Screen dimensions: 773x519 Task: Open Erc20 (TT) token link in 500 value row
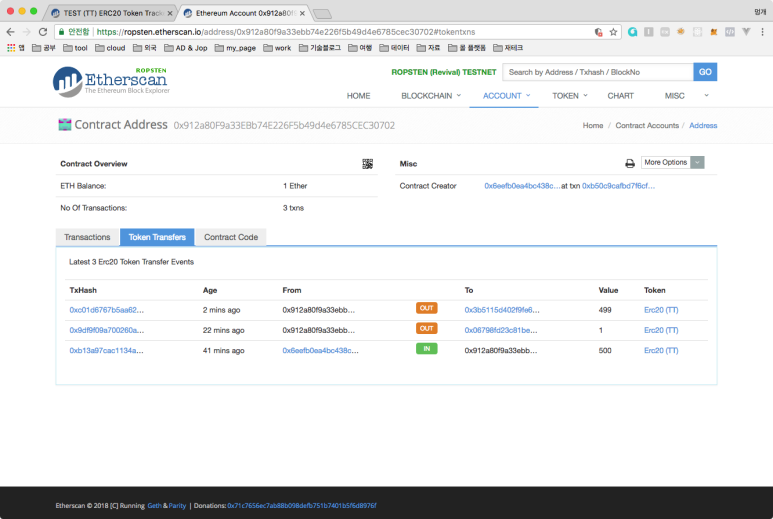tap(661, 350)
